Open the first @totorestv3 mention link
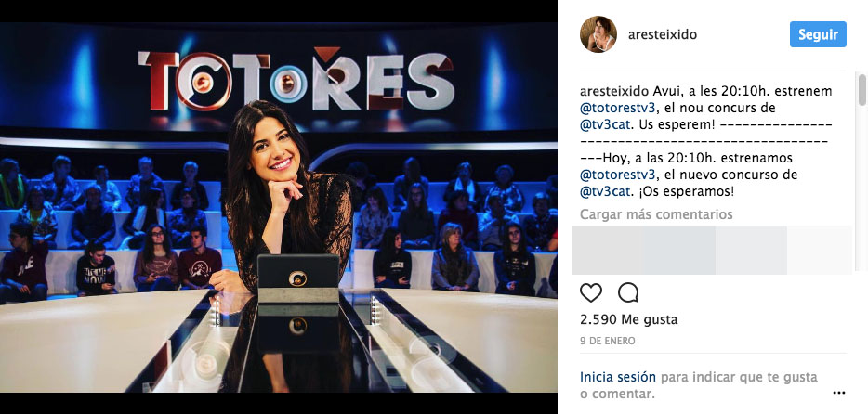 point(614,109)
